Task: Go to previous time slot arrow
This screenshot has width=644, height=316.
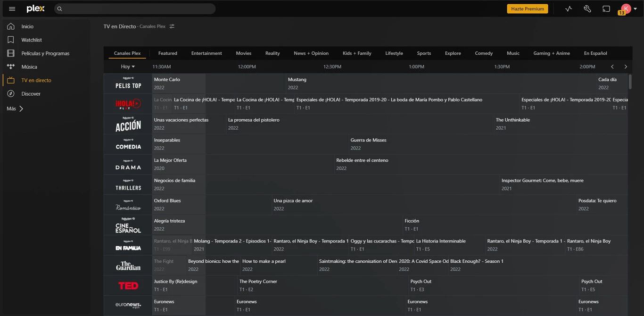Action: (612, 67)
